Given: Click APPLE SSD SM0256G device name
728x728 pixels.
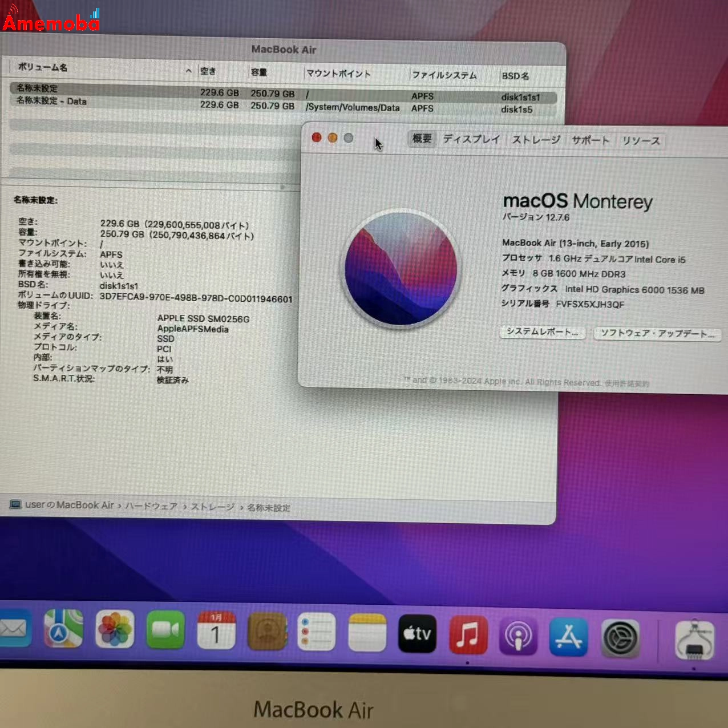Looking at the screenshot, I should 204,319.
